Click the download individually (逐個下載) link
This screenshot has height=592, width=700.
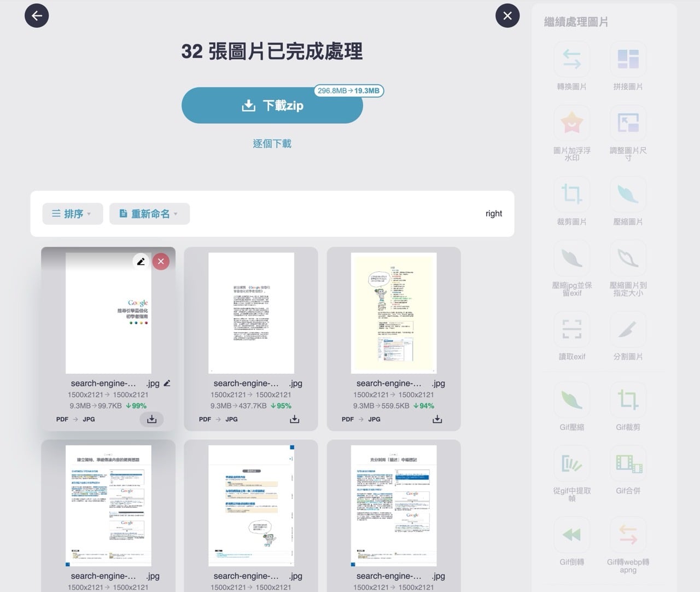tap(272, 144)
